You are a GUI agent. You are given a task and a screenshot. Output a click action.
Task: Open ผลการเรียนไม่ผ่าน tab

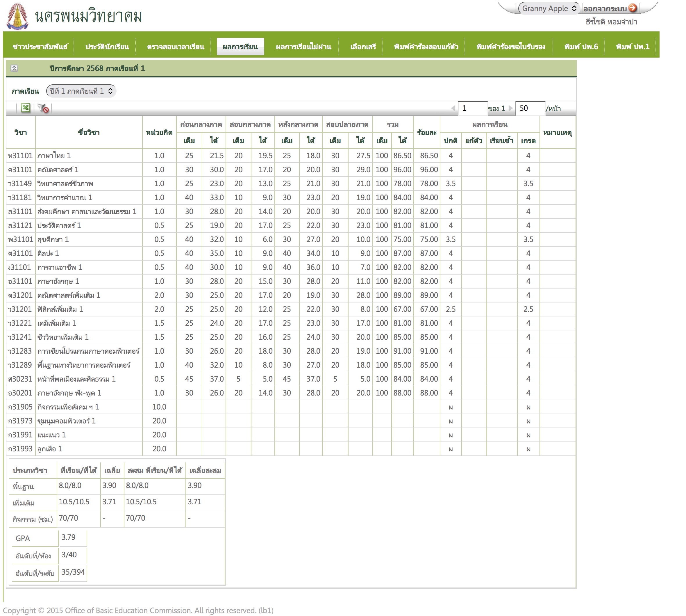(303, 47)
